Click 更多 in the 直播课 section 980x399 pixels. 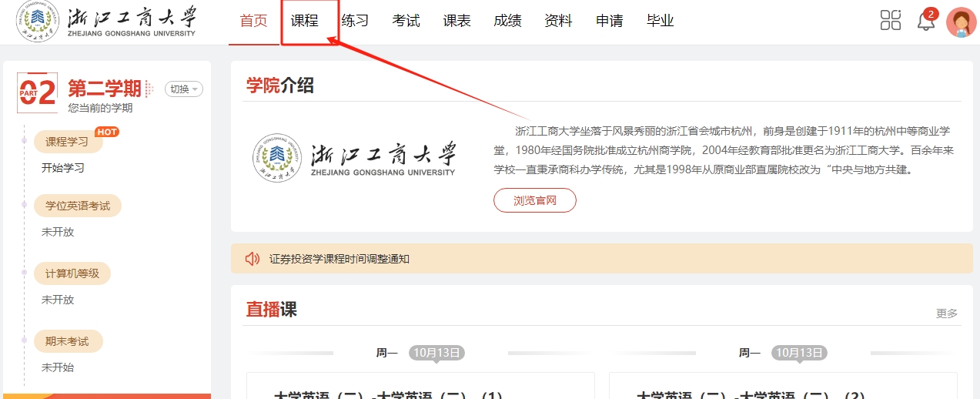coord(946,313)
